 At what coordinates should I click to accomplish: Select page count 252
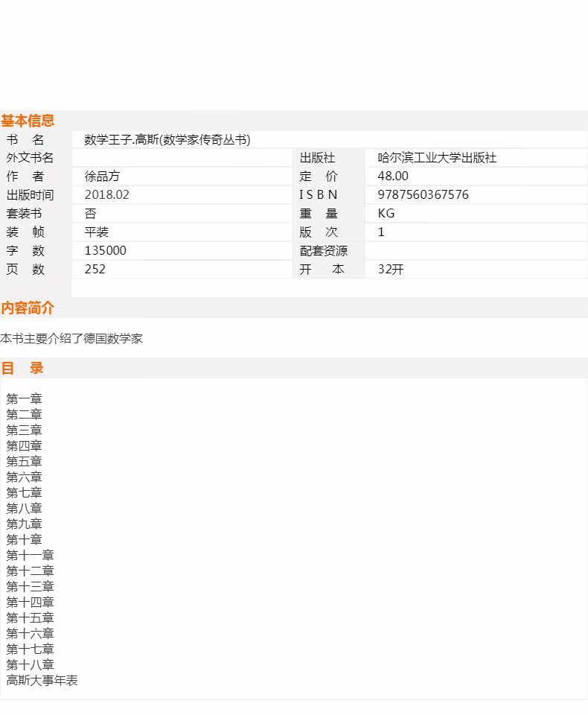tap(95, 269)
